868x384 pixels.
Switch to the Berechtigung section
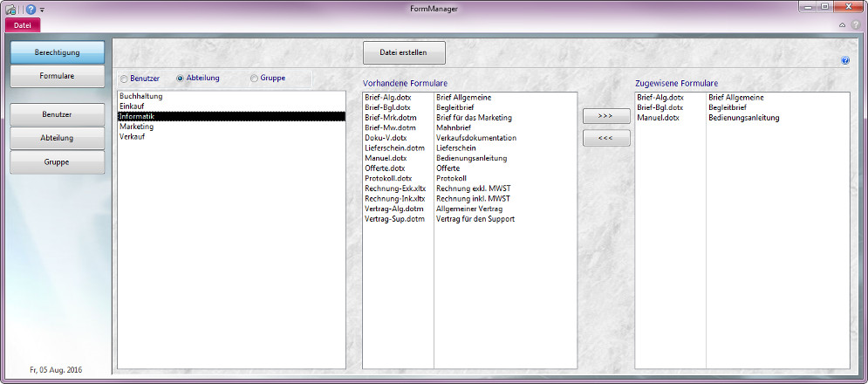[x=58, y=52]
